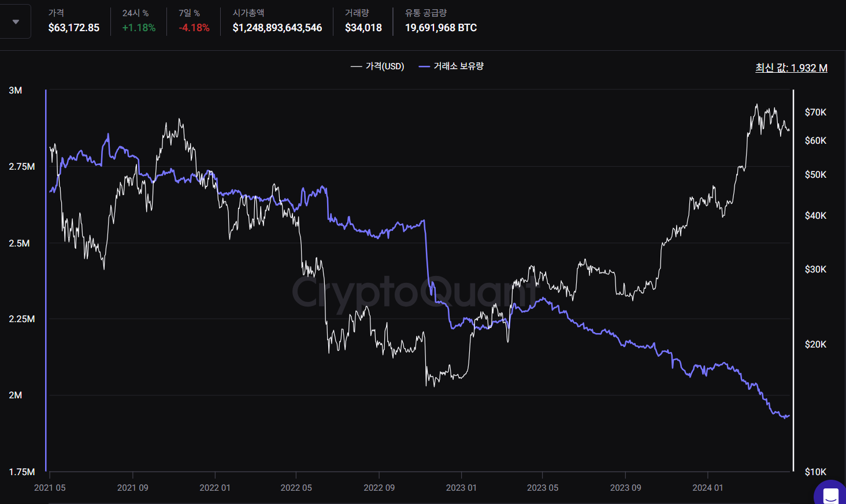
Task: Jump to the 2023 05 x-axis tick
Action: click(x=543, y=488)
